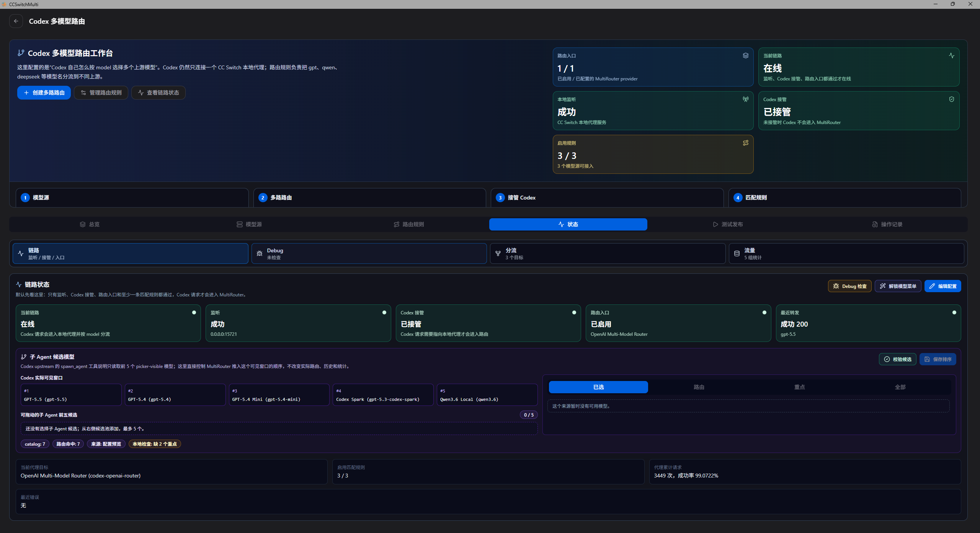Click the 保存排序 button

click(x=938, y=359)
